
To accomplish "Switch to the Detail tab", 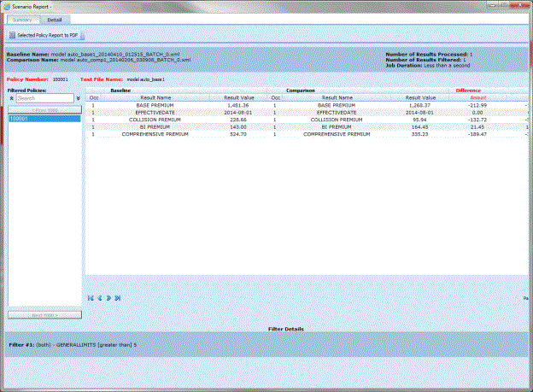I will coord(55,20).
